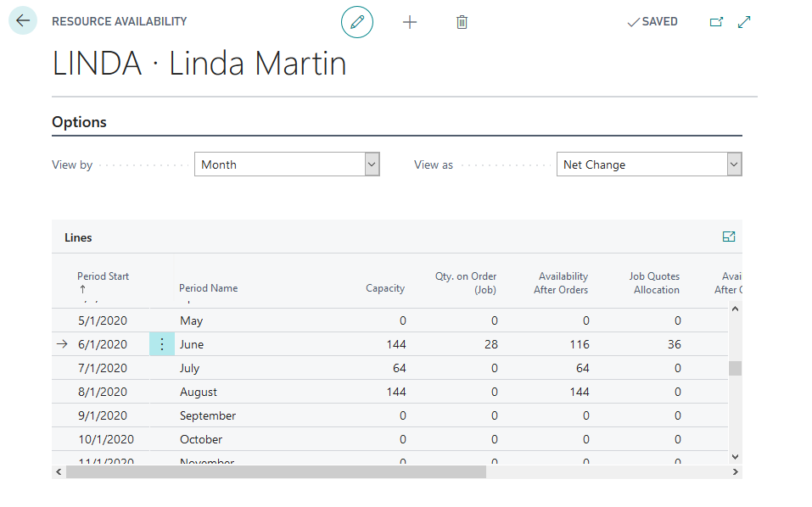812x507 pixels.
Task: Open the June row three-dot menu
Action: click(162, 344)
